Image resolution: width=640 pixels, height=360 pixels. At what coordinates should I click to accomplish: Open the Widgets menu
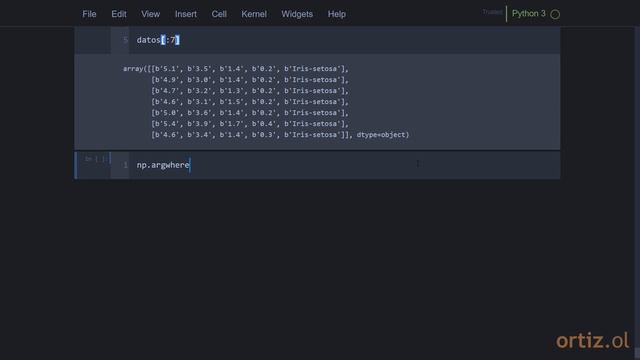click(297, 14)
